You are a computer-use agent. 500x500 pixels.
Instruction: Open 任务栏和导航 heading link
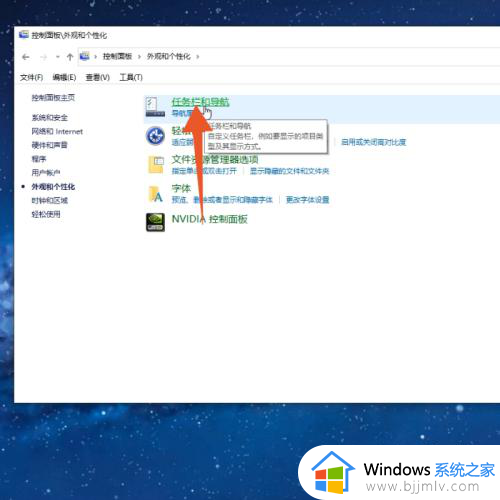pyautogui.click(x=200, y=102)
